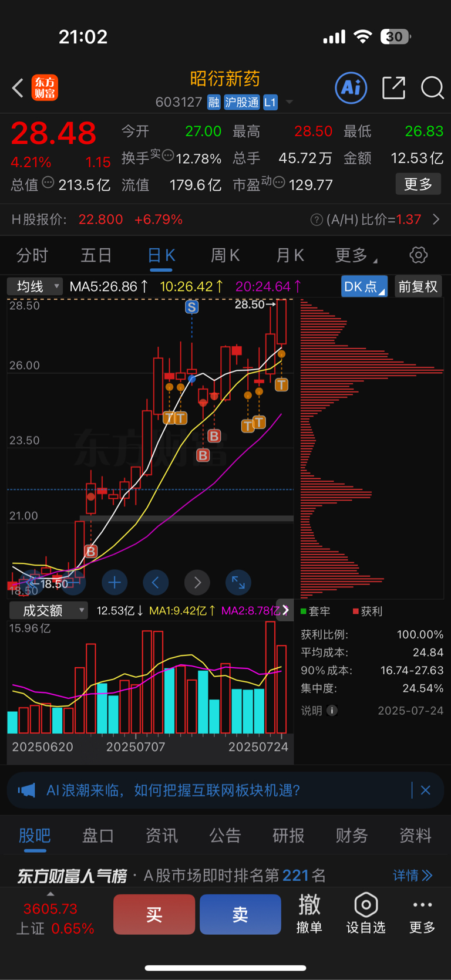Toggle the 套牢 legend item
Image resolution: width=451 pixels, height=980 pixels.
(315, 611)
